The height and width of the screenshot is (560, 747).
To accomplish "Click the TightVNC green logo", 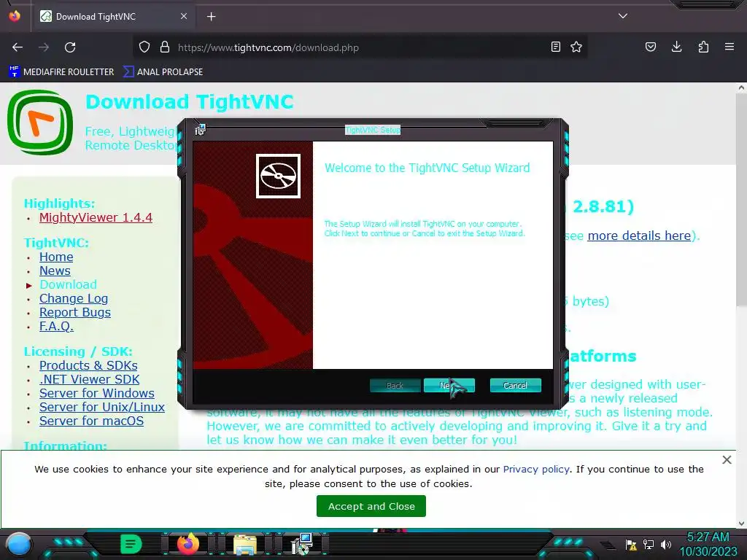I will pyautogui.click(x=40, y=122).
